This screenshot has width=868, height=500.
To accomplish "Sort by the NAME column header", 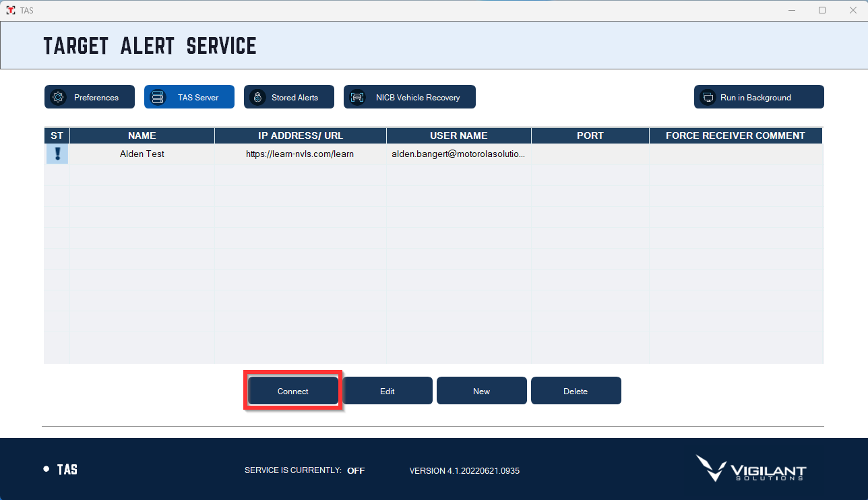I will click(142, 135).
